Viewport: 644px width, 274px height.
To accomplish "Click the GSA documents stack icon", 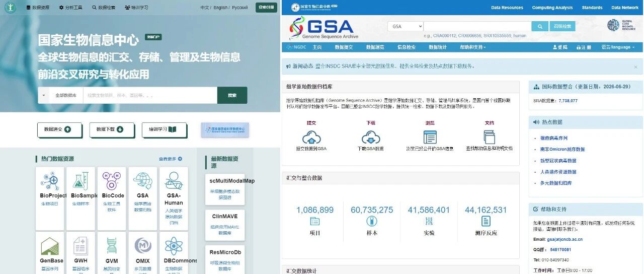I will (x=489, y=137).
